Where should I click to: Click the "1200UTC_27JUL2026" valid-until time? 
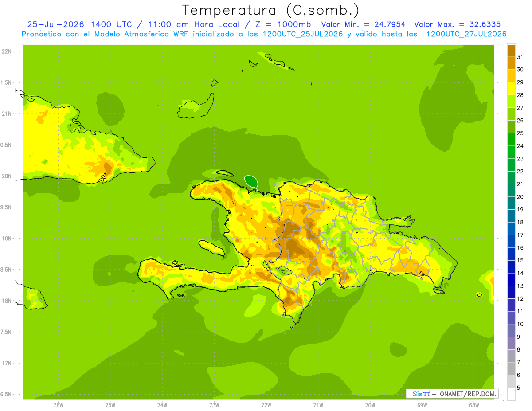coord(466,34)
